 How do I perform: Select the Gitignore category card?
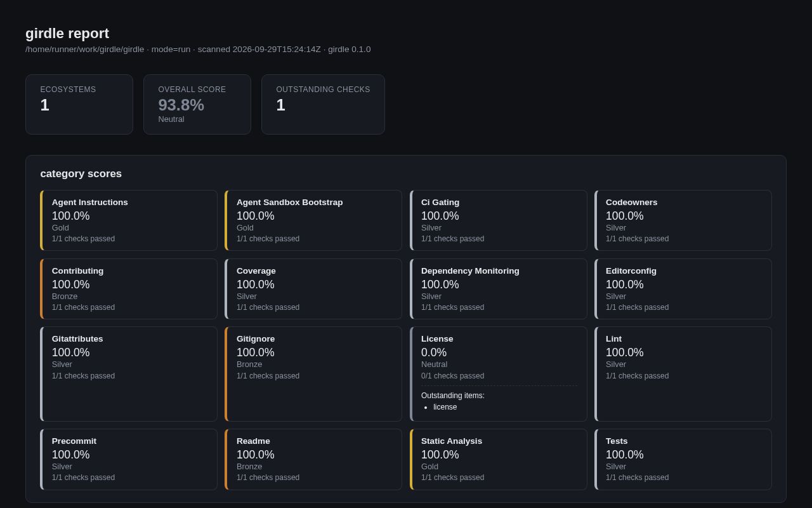point(313,374)
